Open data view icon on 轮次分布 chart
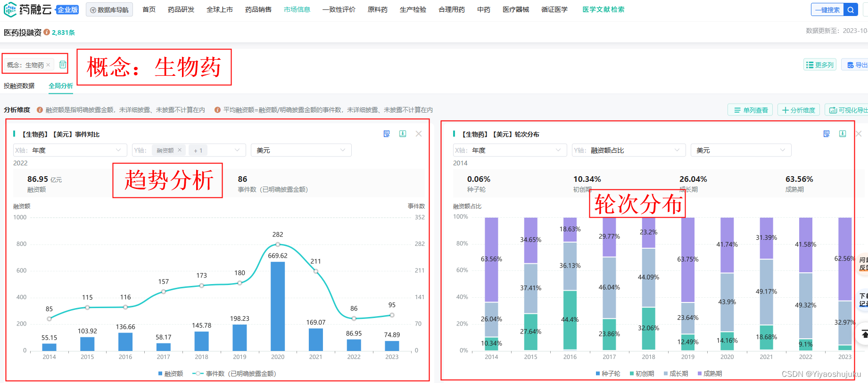 click(827, 134)
